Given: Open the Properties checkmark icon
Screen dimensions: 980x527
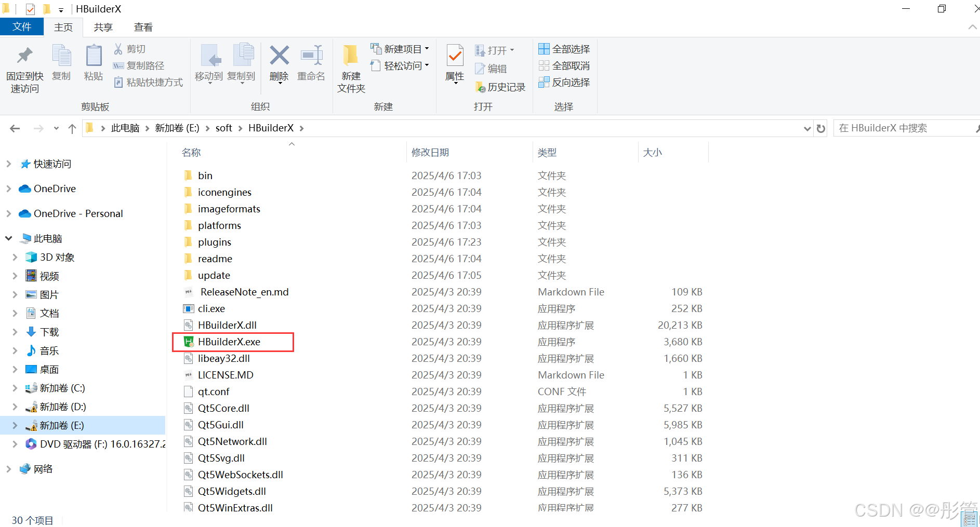Looking at the screenshot, I should (x=455, y=63).
